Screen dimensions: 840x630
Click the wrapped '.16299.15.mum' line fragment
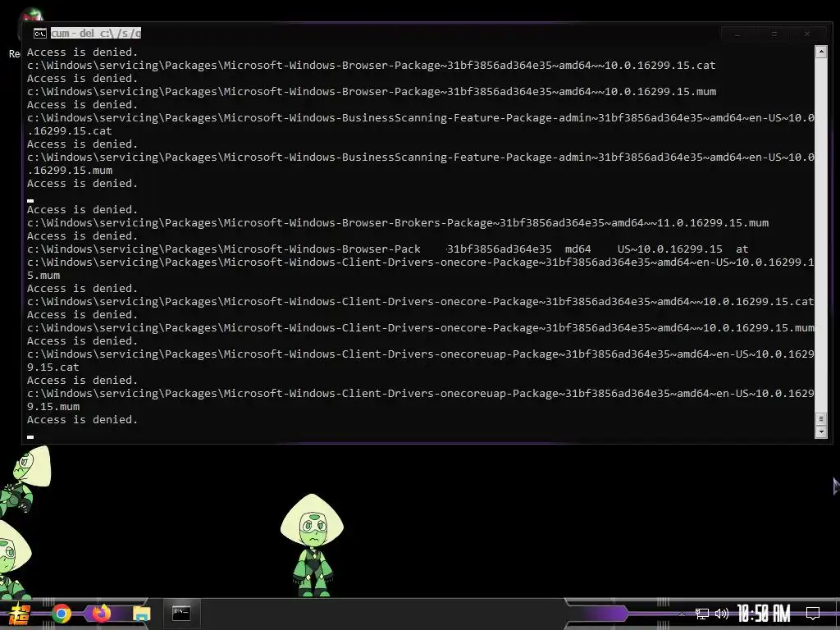70,171
